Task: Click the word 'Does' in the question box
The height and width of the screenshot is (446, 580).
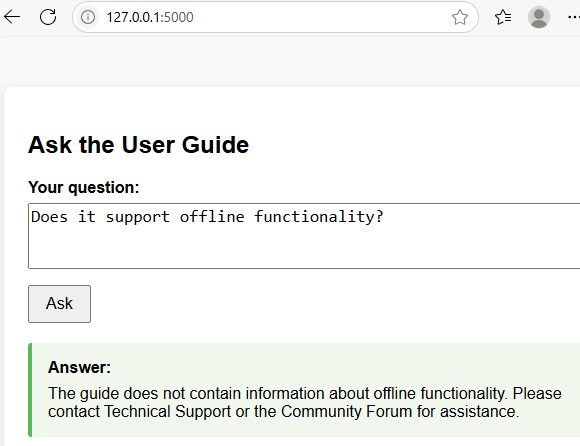Action: point(50,217)
